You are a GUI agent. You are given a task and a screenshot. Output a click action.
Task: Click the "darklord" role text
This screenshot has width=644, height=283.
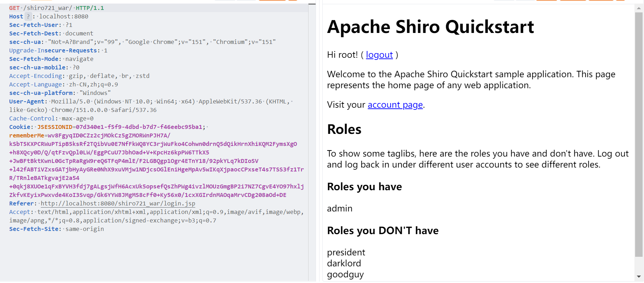pyautogui.click(x=344, y=264)
